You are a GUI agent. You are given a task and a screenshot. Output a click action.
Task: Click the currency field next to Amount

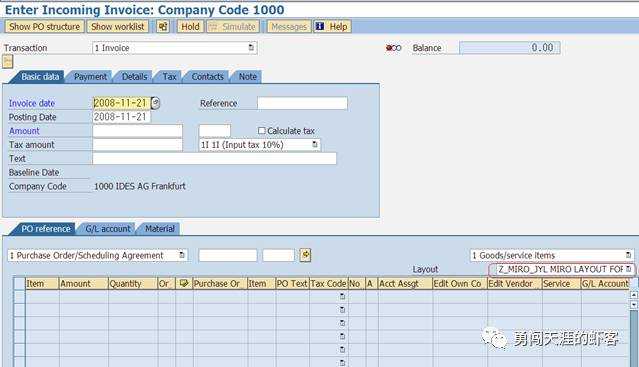tap(215, 131)
